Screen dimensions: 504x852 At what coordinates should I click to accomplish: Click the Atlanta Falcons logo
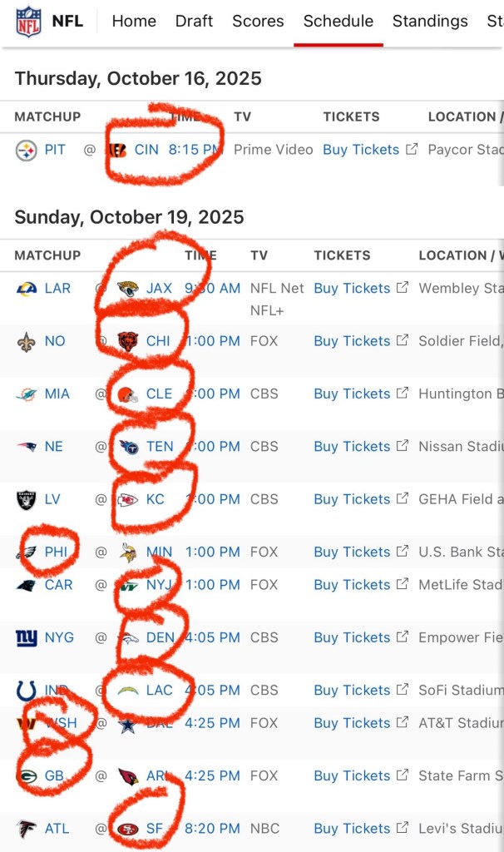(x=27, y=829)
